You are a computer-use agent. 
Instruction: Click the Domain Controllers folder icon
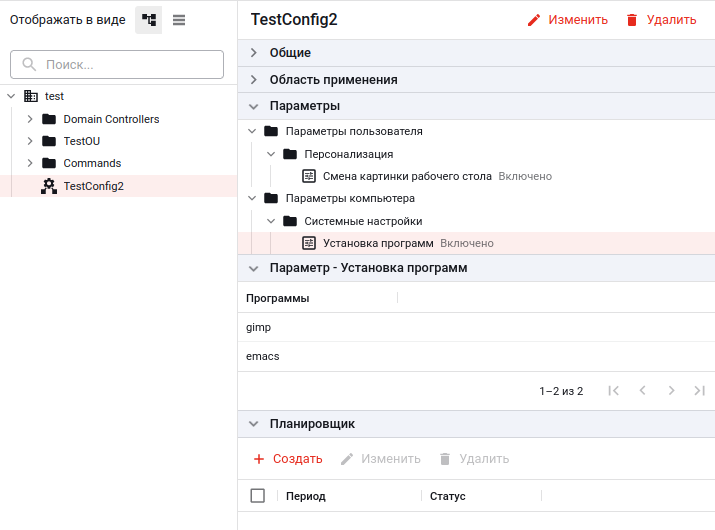coord(48,119)
